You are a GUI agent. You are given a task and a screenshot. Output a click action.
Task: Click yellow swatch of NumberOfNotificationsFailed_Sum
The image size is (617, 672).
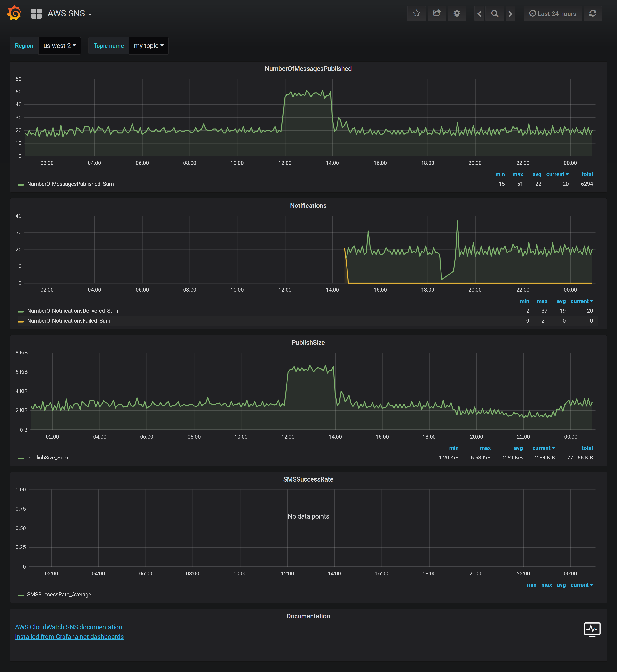click(21, 321)
